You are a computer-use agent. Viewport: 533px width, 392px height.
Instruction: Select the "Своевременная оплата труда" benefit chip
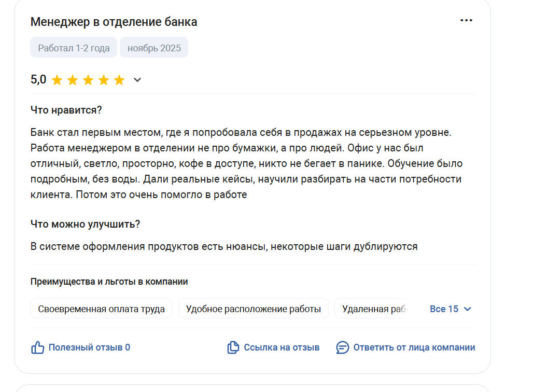pyautogui.click(x=101, y=309)
